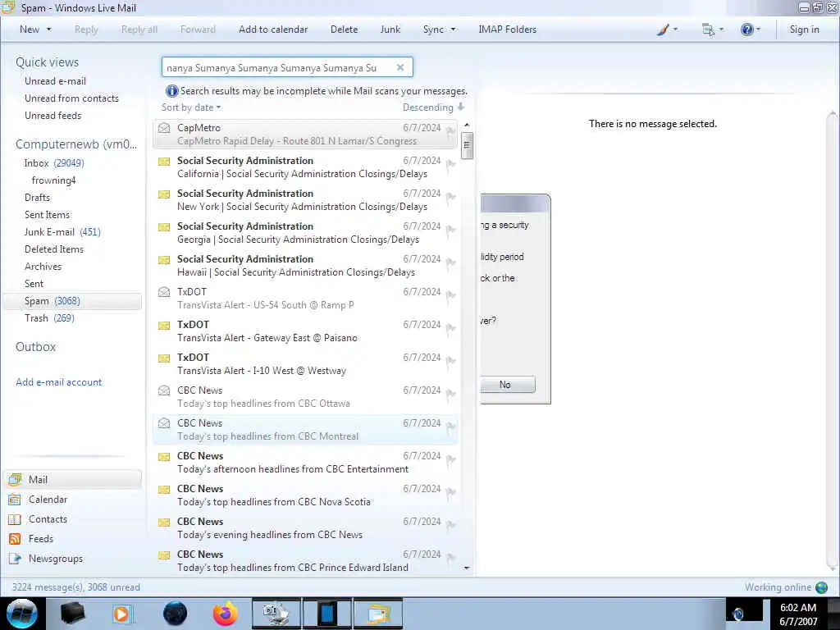The width and height of the screenshot is (840, 630).
Task: Open CBC Nova Scotia headlines message
Action: point(305,495)
